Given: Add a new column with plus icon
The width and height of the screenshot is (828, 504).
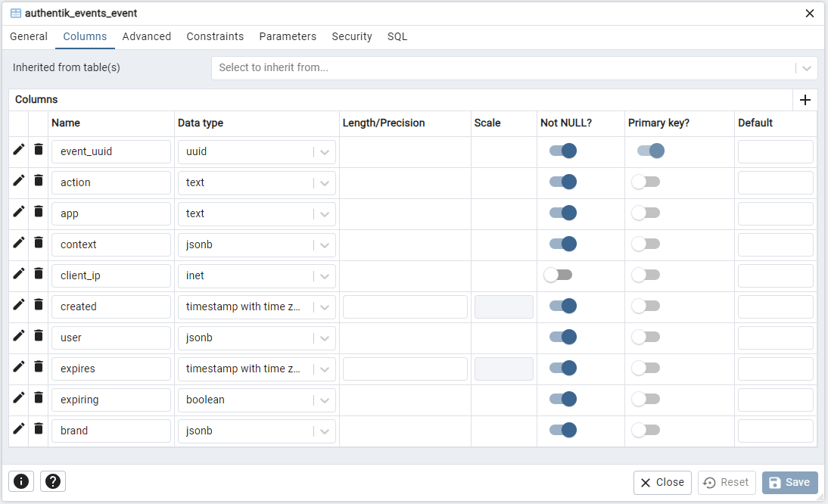Looking at the screenshot, I should coord(805,100).
